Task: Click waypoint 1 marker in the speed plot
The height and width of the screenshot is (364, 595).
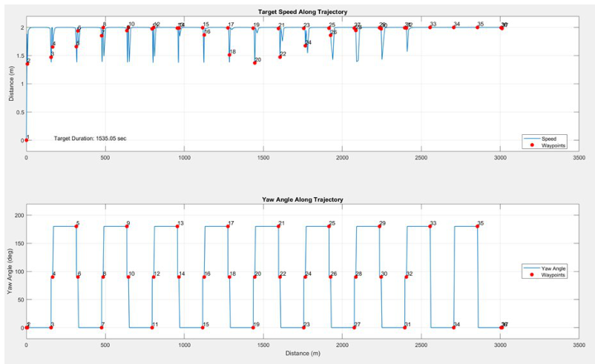Action: pos(26,140)
